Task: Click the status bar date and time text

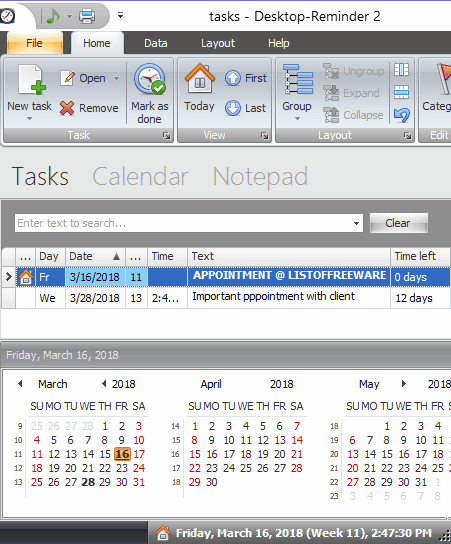Action: click(x=304, y=533)
